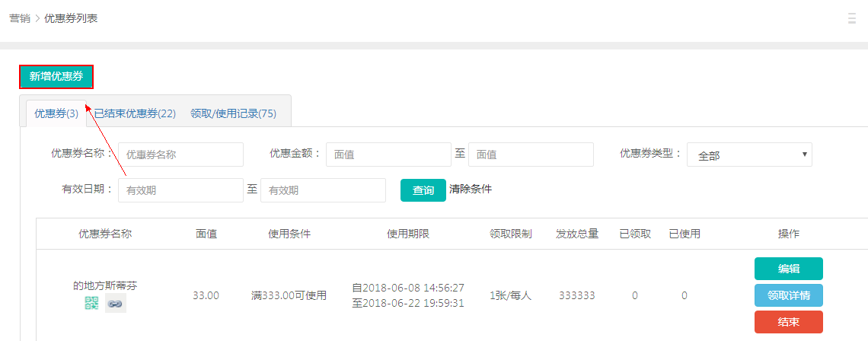The height and width of the screenshot is (341, 868).
Task: Click the minimum 面值 amount field
Action: 388,155
